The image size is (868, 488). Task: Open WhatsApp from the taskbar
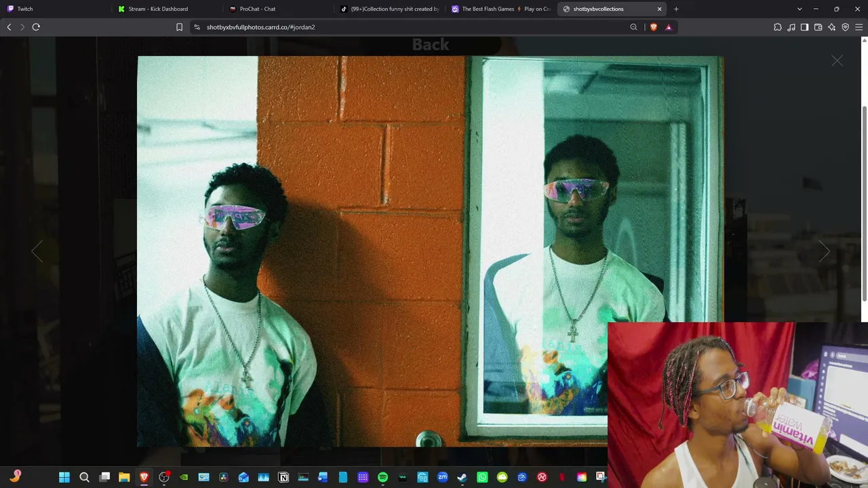point(482,477)
